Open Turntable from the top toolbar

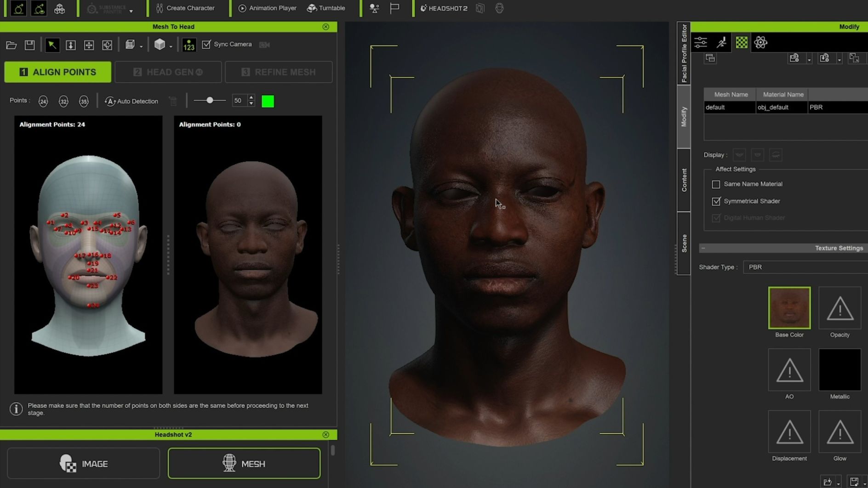point(326,8)
